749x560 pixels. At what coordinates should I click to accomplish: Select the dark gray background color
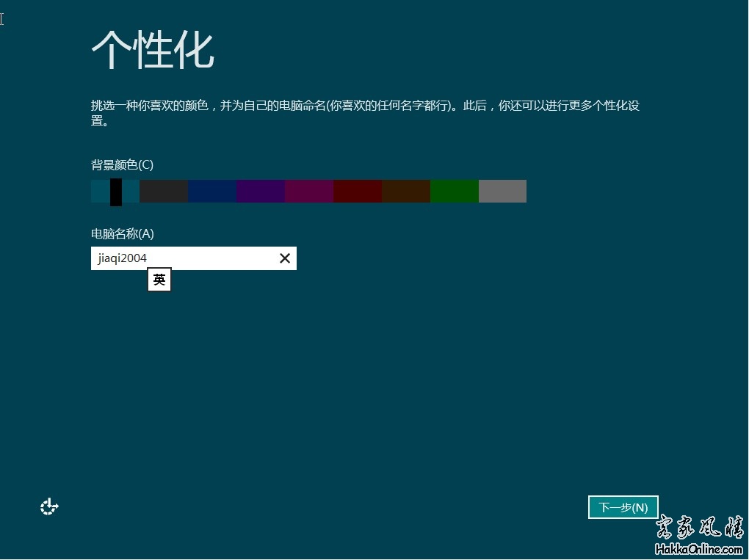[x=164, y=191]
